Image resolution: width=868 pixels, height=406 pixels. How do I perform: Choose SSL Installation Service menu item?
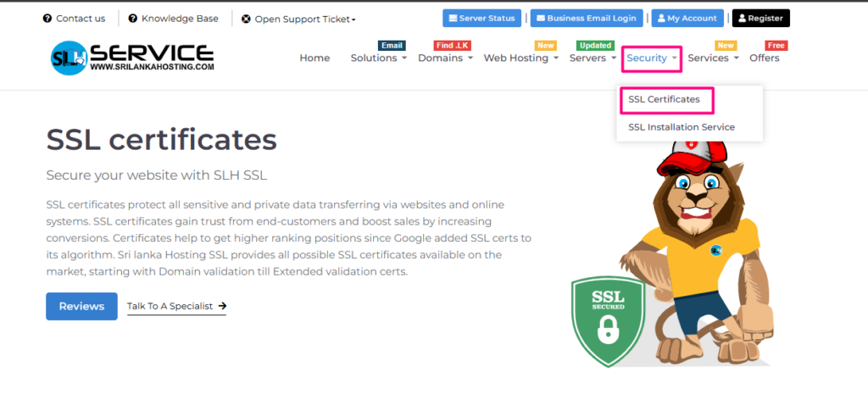(x=681, y=127)
